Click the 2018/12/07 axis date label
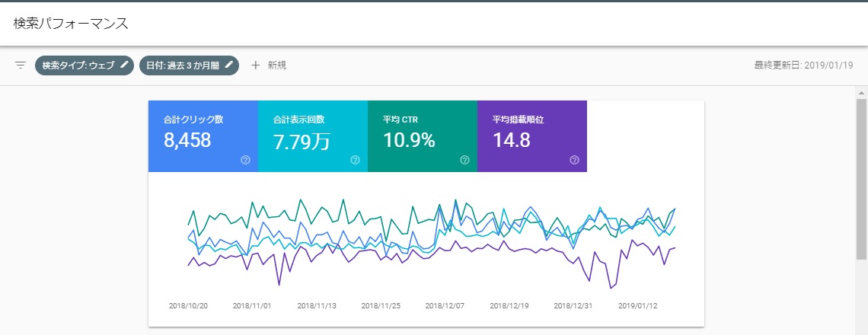The image size is (868, 335). tap(445, 305)
